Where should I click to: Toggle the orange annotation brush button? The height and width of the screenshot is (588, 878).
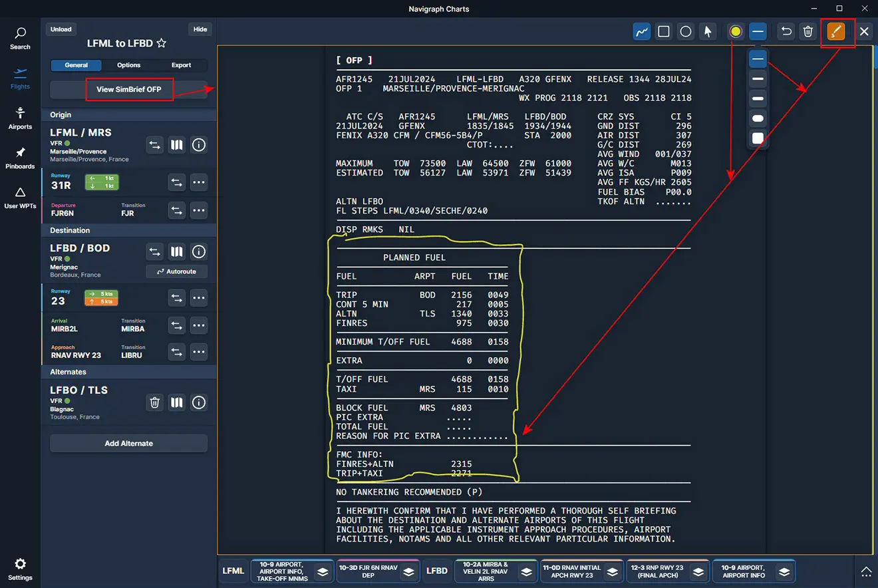836,31
